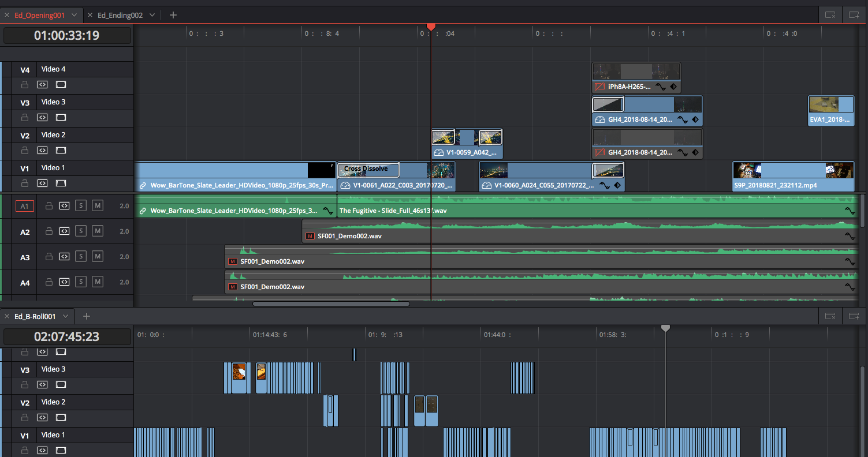The height and width of the screenshot is (457, 868).
Task: Select the V1-0059_A042 clip on V2
Action: click(467, 144)
